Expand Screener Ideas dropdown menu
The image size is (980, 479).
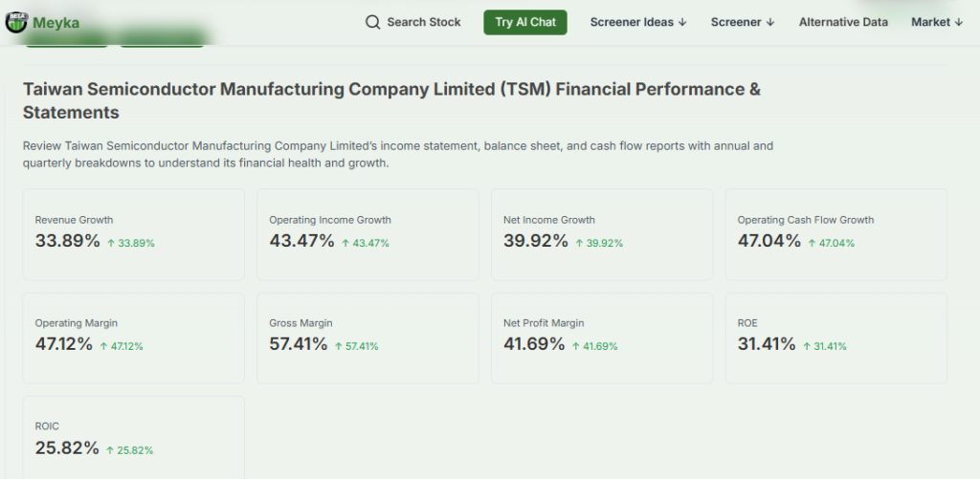(x=638, y=23)
